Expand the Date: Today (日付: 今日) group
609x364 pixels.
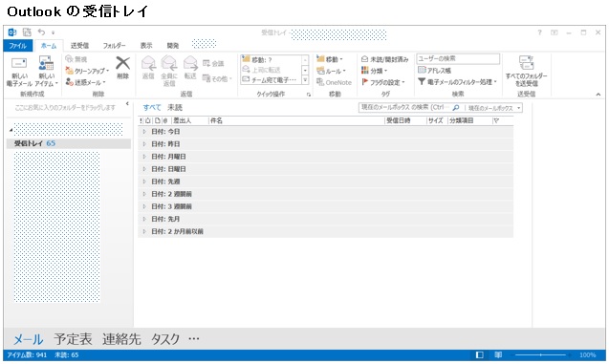tap(144, 132)
